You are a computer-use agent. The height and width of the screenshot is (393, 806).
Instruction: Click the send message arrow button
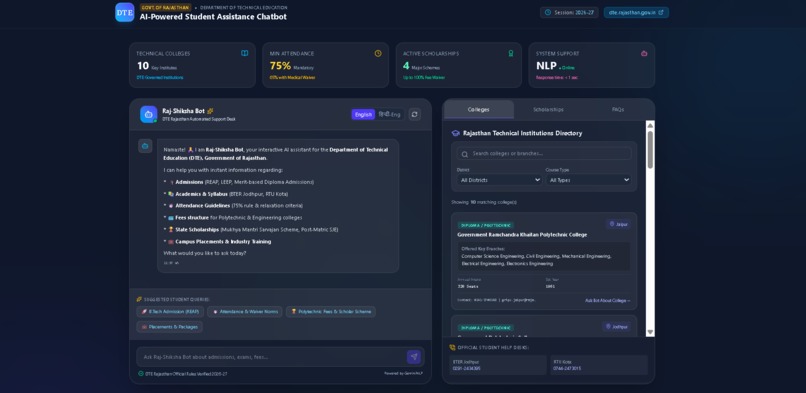pos(414,357)
